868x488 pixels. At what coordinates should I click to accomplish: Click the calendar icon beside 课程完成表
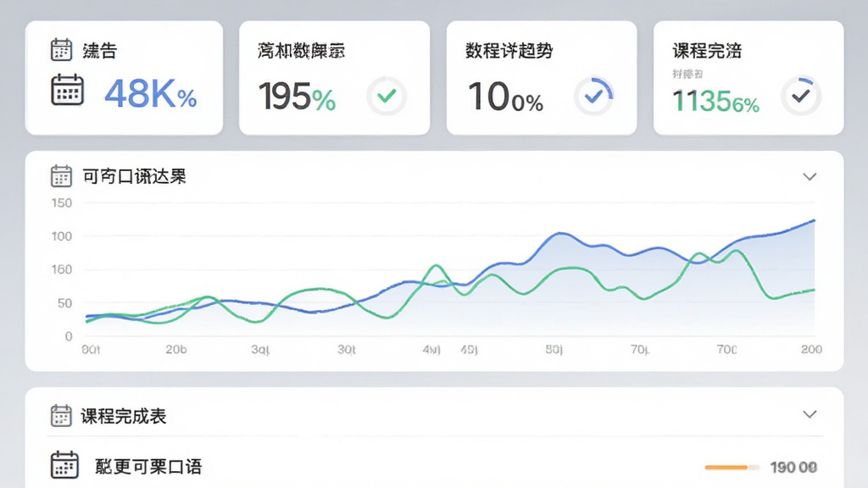61,416
